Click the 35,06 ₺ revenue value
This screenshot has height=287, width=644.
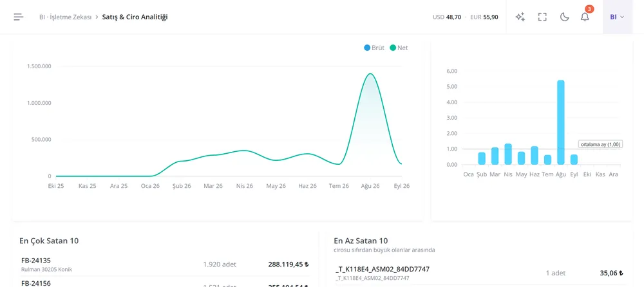[x=612, y=273]
